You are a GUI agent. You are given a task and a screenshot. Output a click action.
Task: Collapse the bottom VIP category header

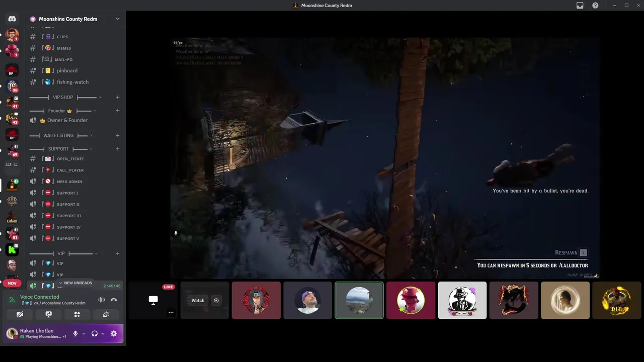(63, 253)
